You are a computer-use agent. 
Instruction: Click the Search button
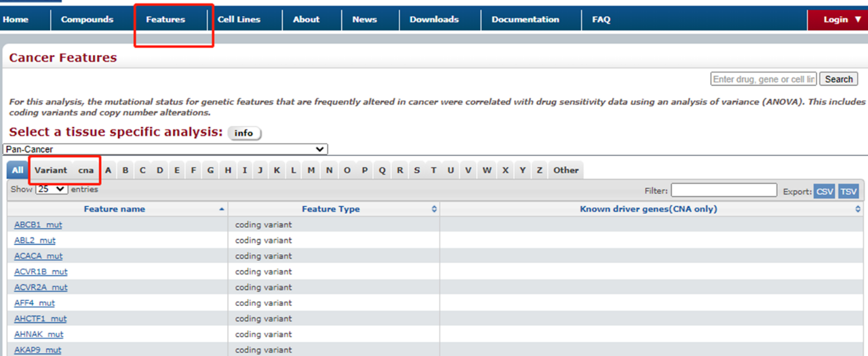coord(839,79)
